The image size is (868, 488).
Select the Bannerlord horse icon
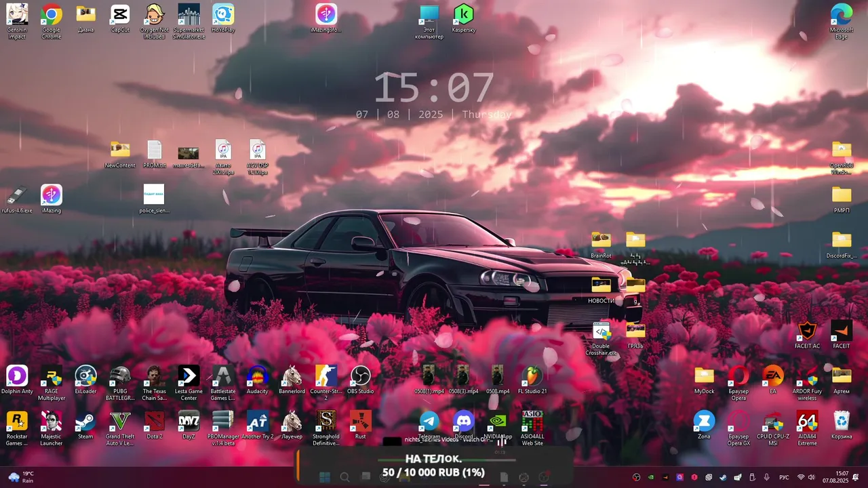pos(292,375)
